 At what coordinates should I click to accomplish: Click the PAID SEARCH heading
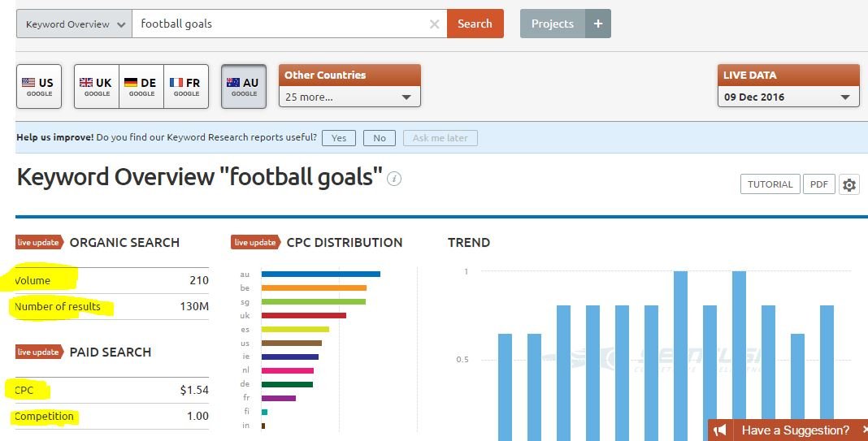click(111, 352)
